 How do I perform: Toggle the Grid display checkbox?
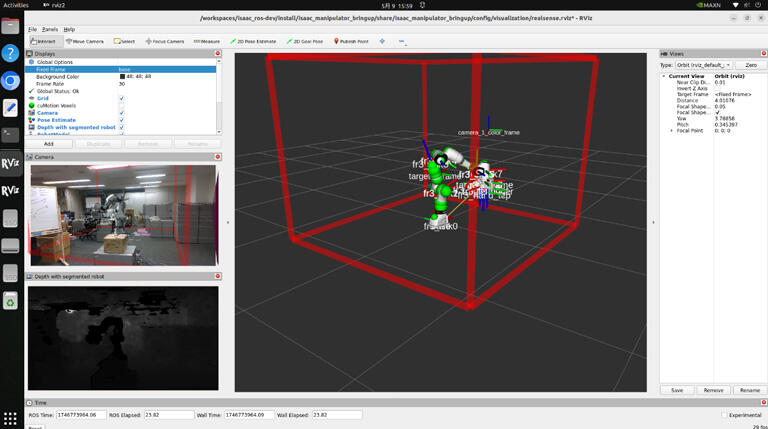click(x=121, y=98)
